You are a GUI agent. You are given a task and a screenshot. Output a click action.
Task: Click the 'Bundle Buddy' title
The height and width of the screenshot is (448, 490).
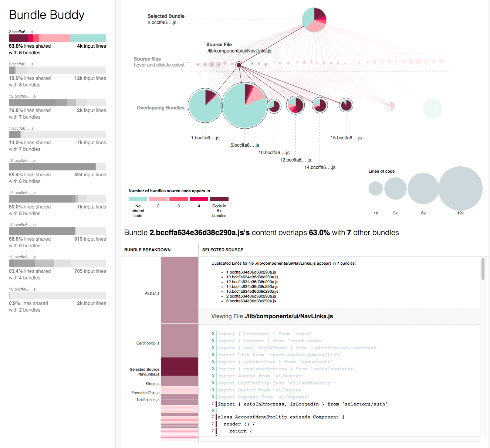click(47, 15)
